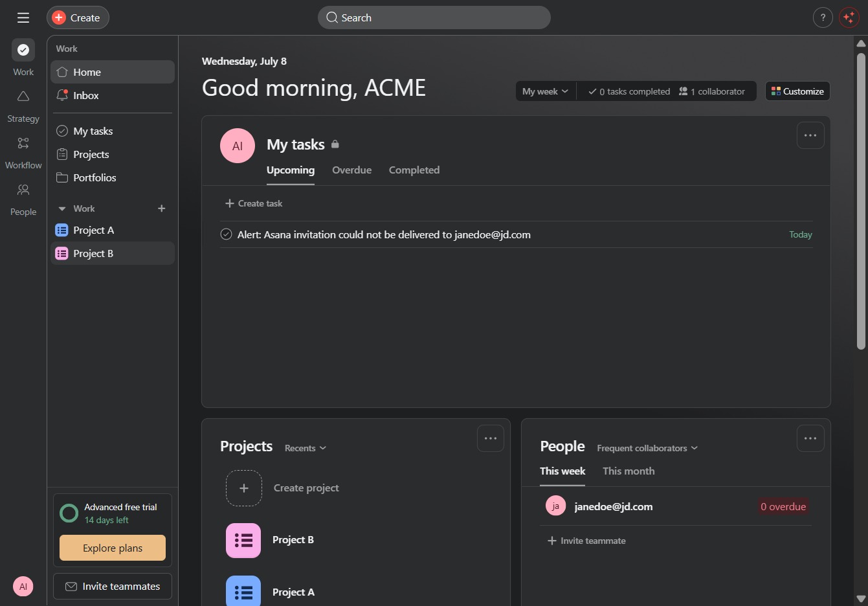Click the lock icon beside My tasks

(335, 144)
